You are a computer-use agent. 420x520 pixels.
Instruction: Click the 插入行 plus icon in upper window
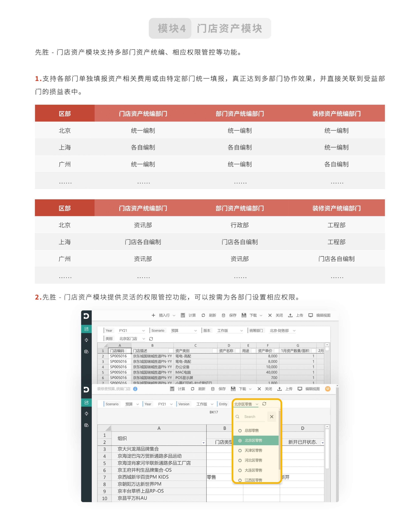tap(153, 315)
